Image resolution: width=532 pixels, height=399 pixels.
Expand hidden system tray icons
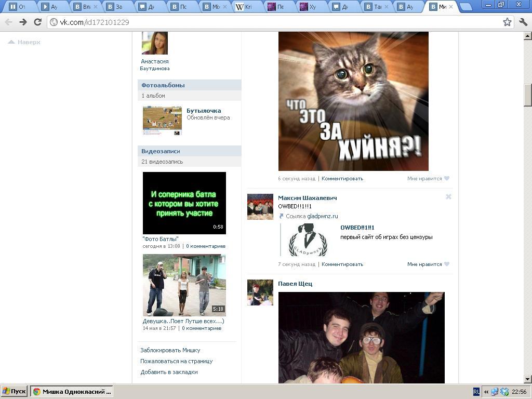(x=486, y=392)
